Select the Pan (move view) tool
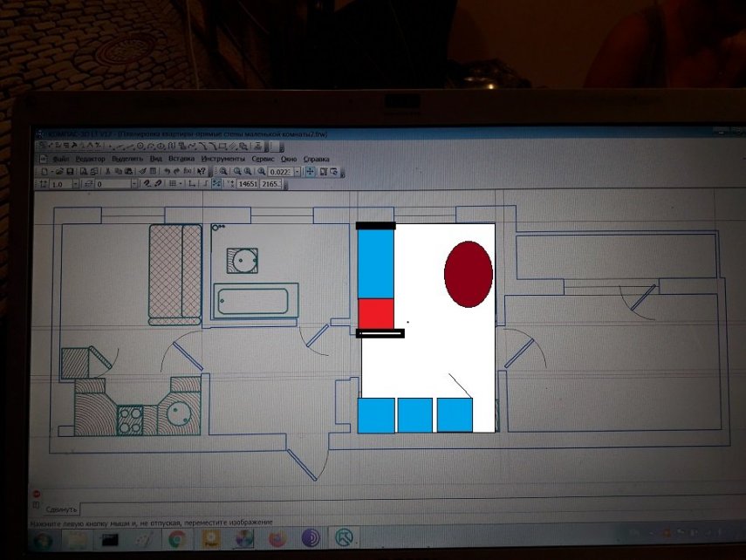The height and width of the screenshot is (560, 746). coord(310,172)
